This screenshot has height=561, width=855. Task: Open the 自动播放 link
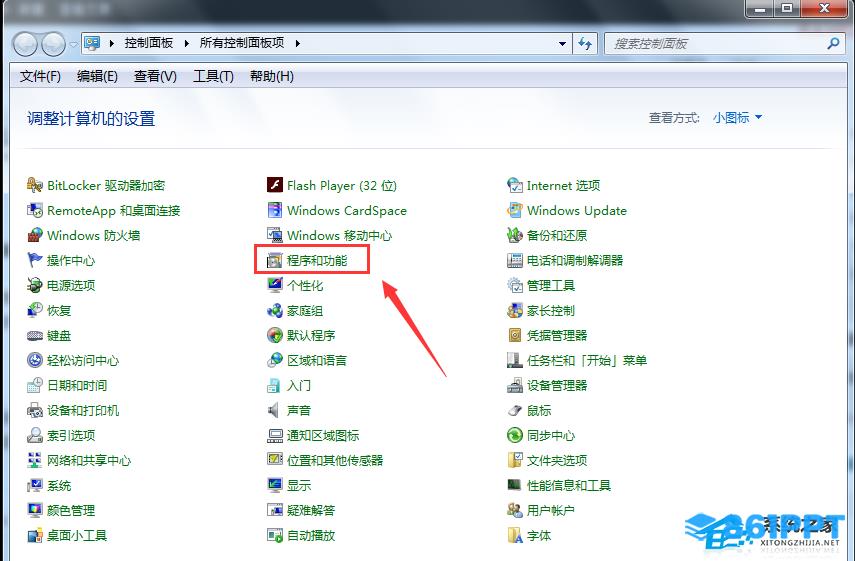click(x=311, y=535)
